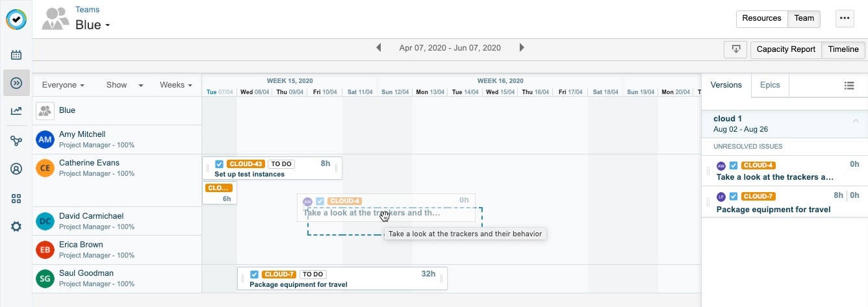
Task: Open the apps grid sidebar icon
Action: (x=16, y=199)
